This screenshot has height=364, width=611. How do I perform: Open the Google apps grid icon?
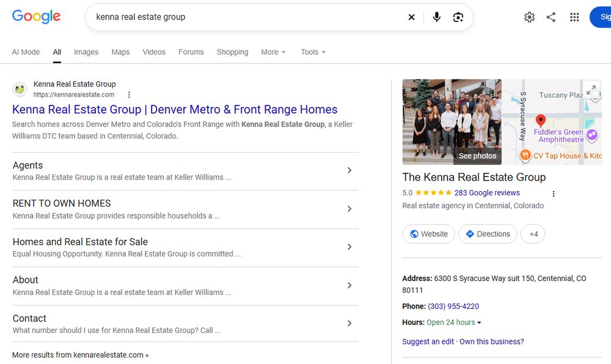coord(574,17)
